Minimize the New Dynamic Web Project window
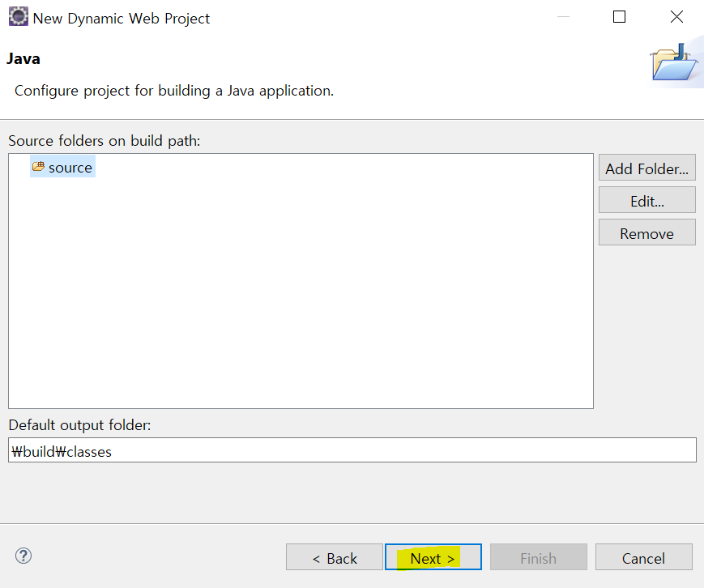This screenshot has width=704, height=588. click(x=563, y=17)
